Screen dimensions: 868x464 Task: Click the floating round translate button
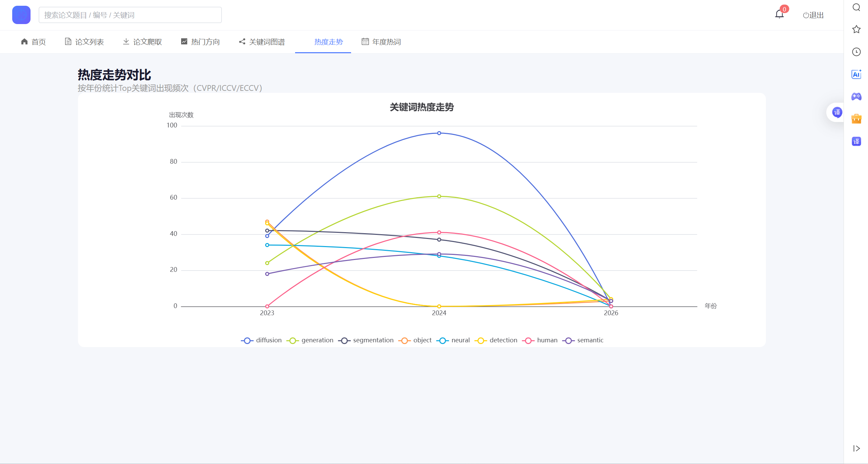837,112
